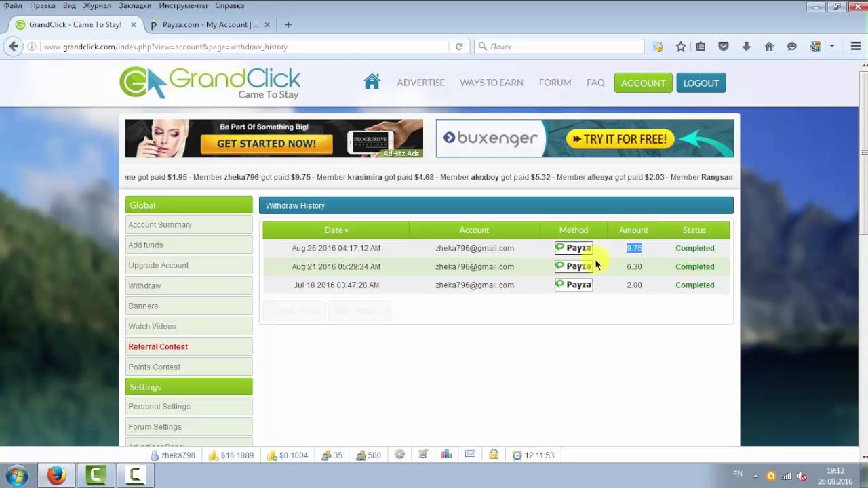The height and width of the screenshot is (488, 868).
Task: Open the Инструменты menu
Action: click(x=183, y=5)
